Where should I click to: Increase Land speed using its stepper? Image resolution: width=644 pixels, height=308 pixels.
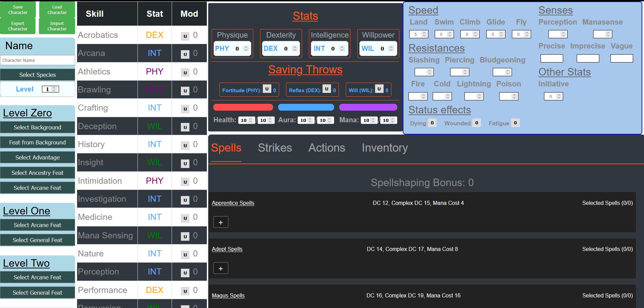(x=423, y=32)
